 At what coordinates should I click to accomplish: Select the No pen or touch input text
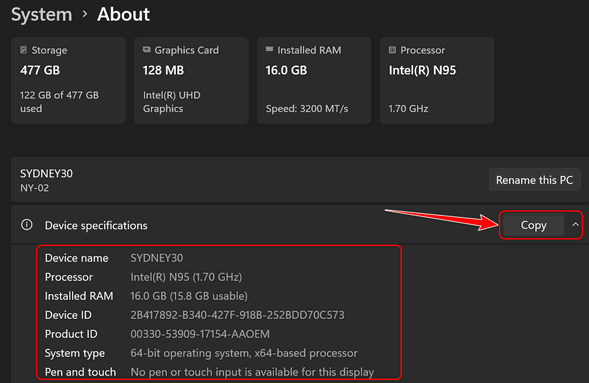252,372
